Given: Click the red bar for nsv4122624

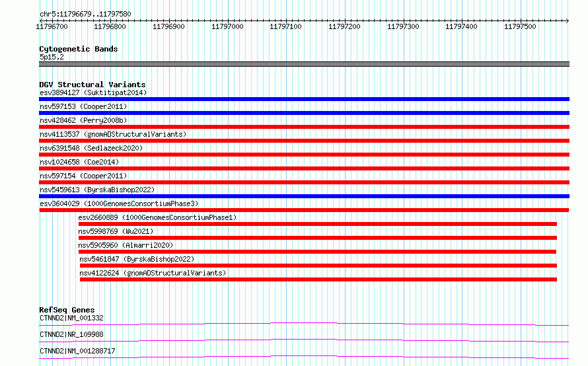Looking at the screenshot, I should pos(318,279).
